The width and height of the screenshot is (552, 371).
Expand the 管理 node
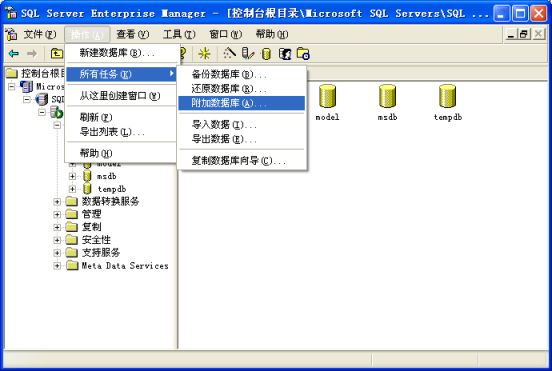pos(57,214)
